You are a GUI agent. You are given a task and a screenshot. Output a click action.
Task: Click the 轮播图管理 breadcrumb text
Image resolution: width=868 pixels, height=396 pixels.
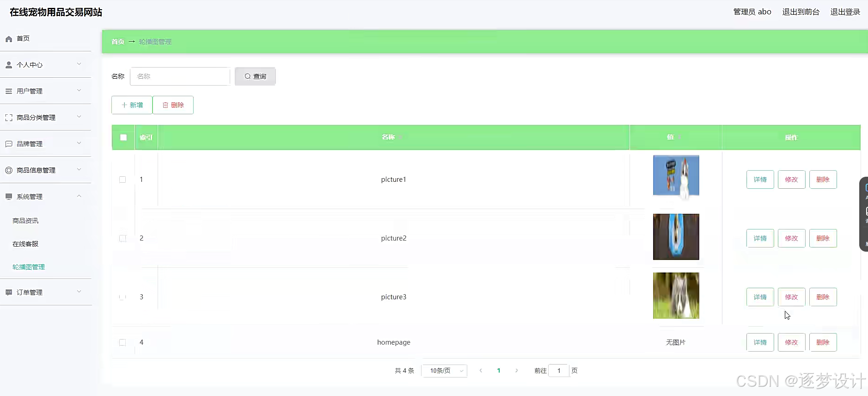tap(155, 42)
